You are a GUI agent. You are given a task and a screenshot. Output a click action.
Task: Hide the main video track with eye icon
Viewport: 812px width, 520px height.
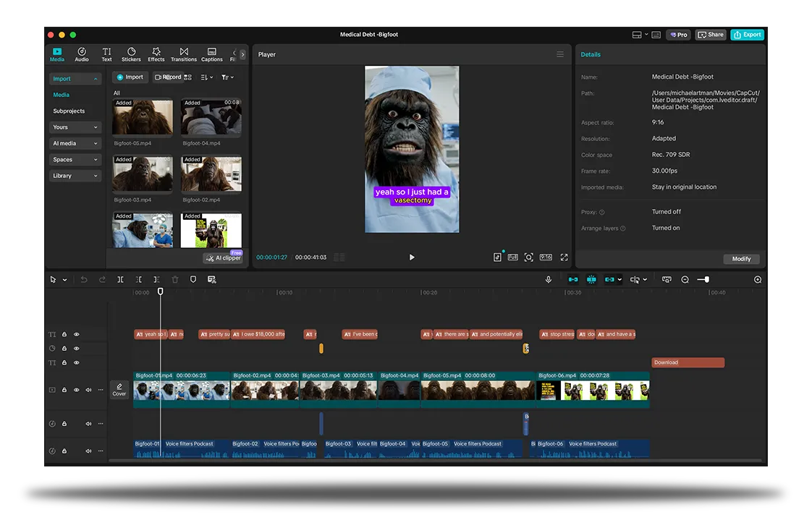[x=76, y=390]
